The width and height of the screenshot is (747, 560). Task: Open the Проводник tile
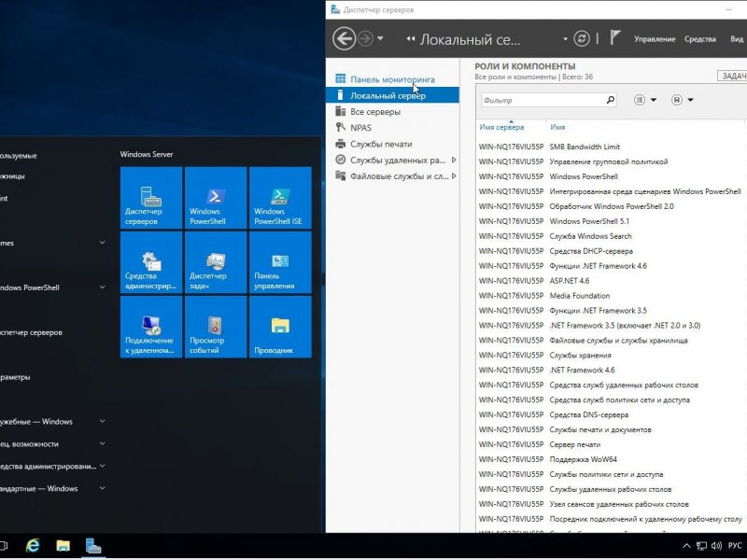tap(280, 327)
